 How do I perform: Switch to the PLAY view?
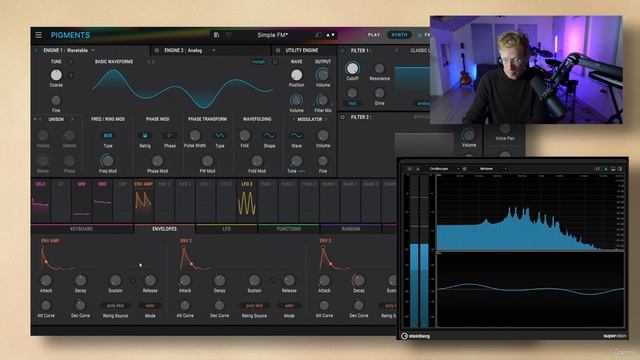click(x=374, y=35)
